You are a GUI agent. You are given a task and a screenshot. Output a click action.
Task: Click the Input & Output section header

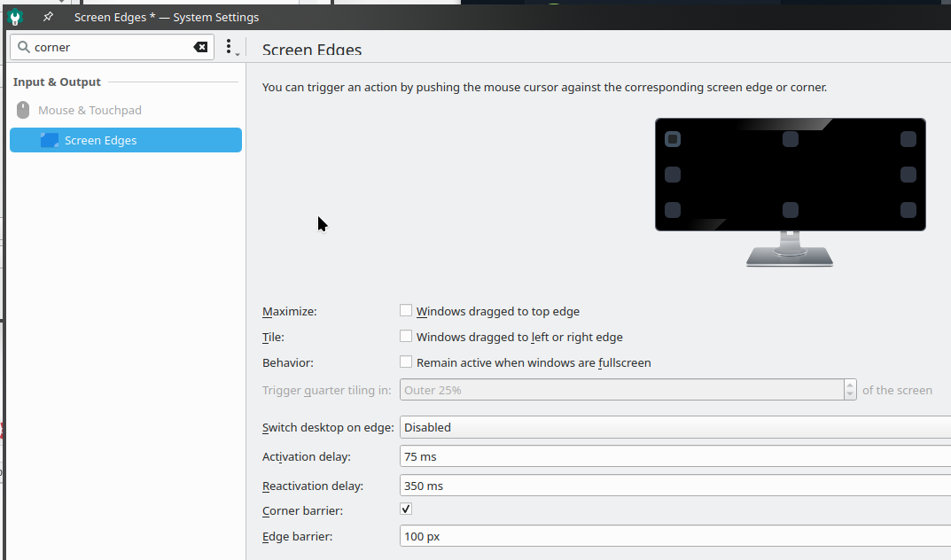click(57, 82)
